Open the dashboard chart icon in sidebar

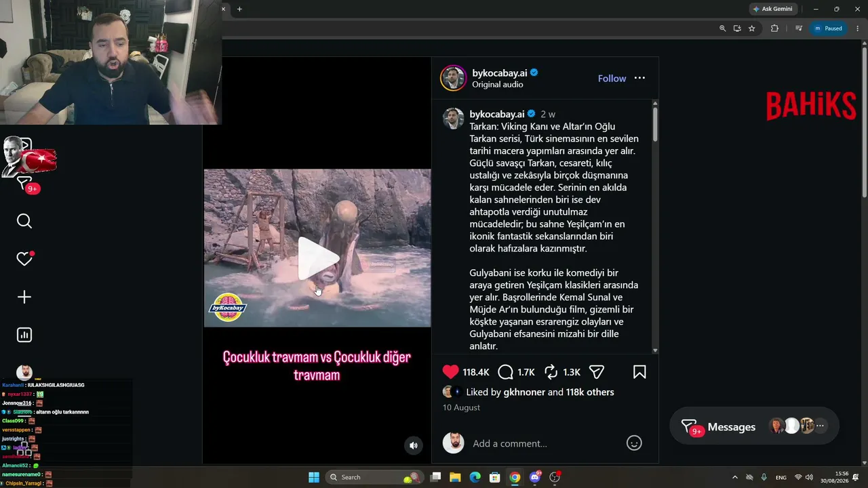(24, 335)
